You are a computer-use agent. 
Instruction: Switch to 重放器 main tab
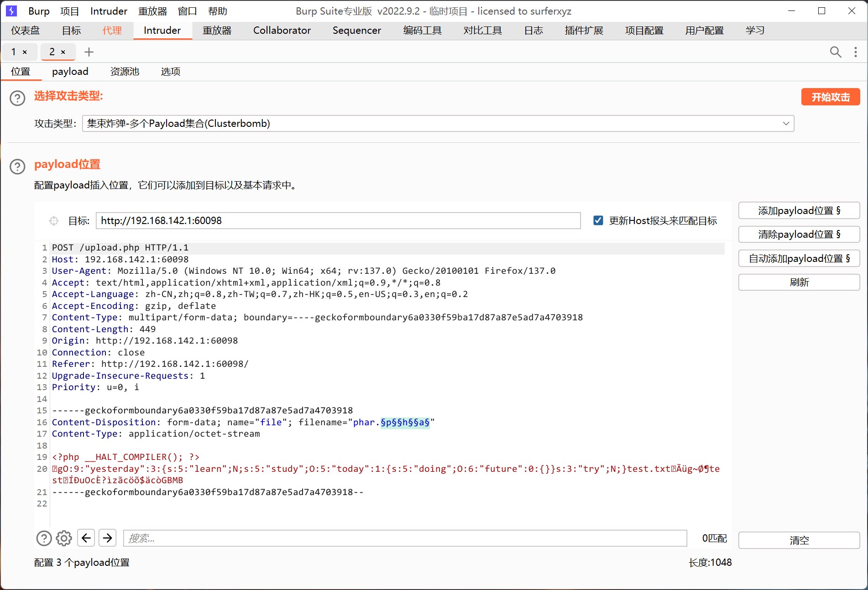[217, 31]
